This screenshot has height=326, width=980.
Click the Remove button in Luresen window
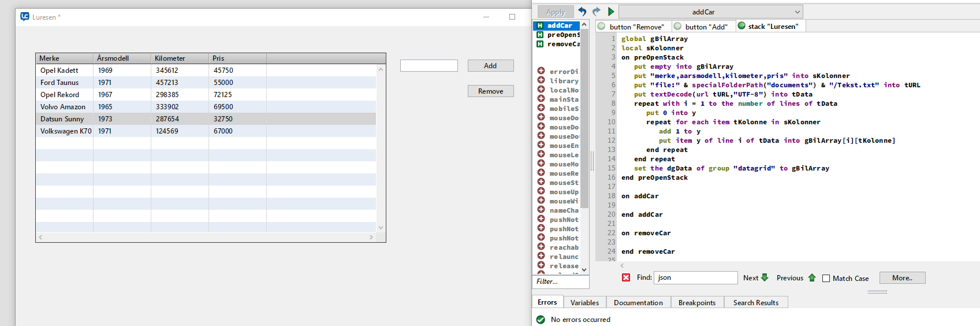click(490, 91)
